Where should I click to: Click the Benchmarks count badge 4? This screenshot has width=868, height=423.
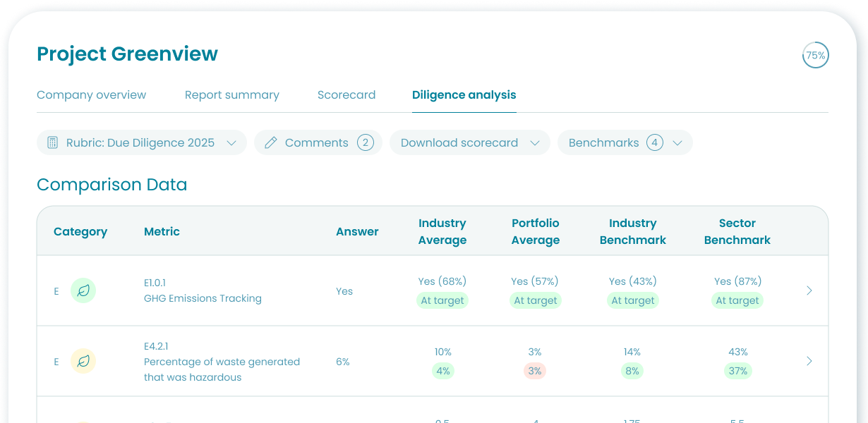(655, 142)
